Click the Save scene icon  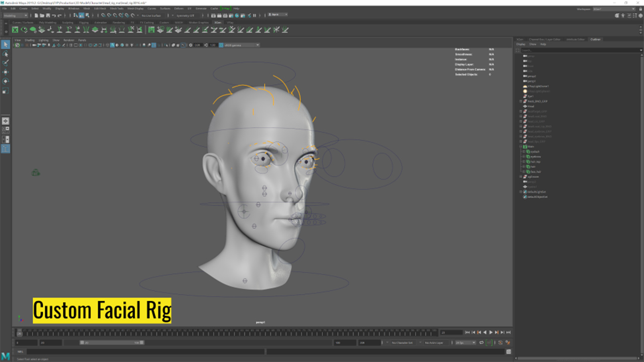tap(47, 16)
